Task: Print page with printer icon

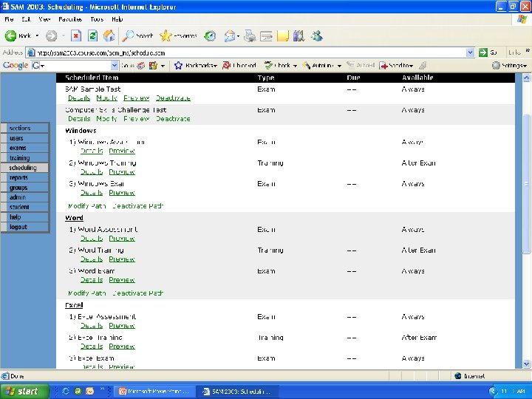Action: [250, 35]
